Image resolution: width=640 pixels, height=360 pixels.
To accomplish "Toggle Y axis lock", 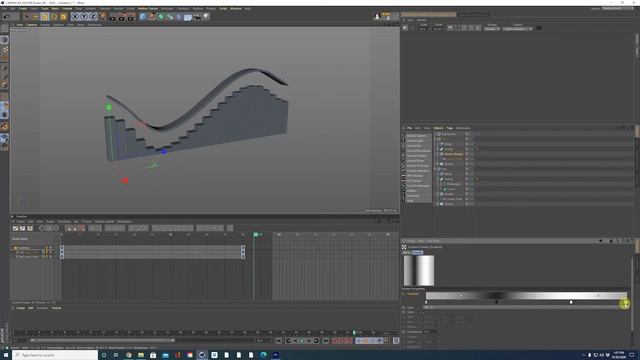I will click(84, 17).
